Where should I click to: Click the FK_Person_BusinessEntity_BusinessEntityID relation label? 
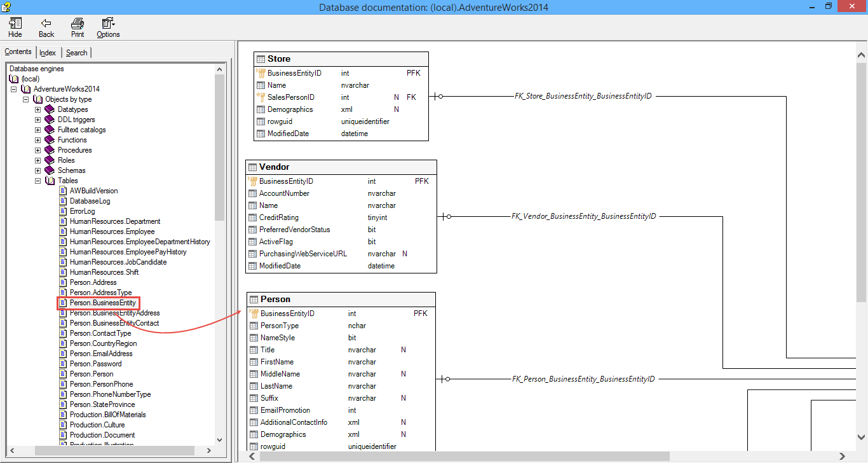coord(583,379)
